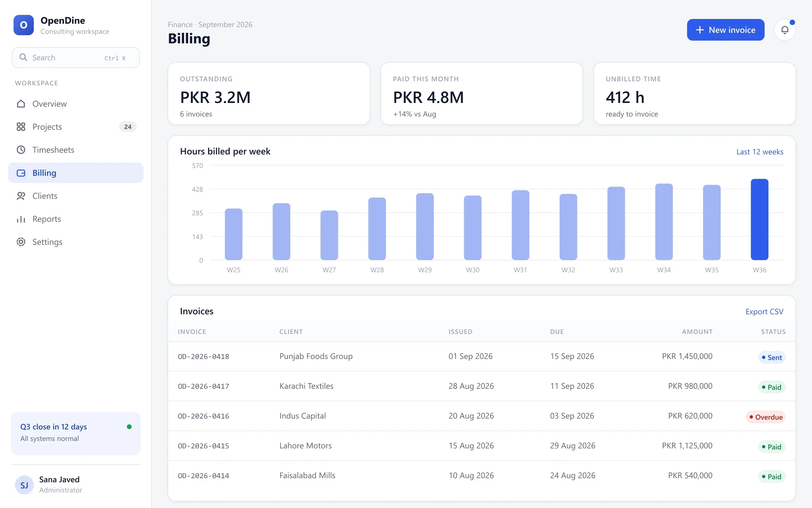Click the Last 12 weeks link
This screenshot has width=812, height=508.
pos(760,152)
